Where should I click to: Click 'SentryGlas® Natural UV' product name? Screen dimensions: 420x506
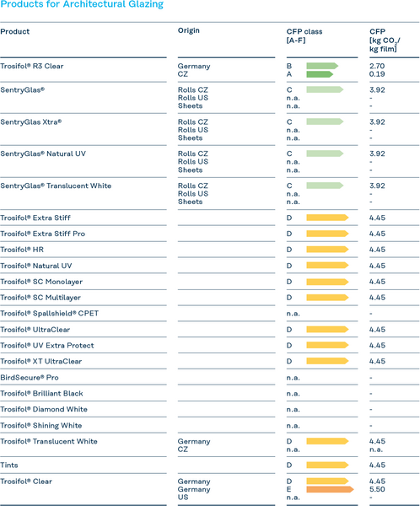tap(43, 154)
